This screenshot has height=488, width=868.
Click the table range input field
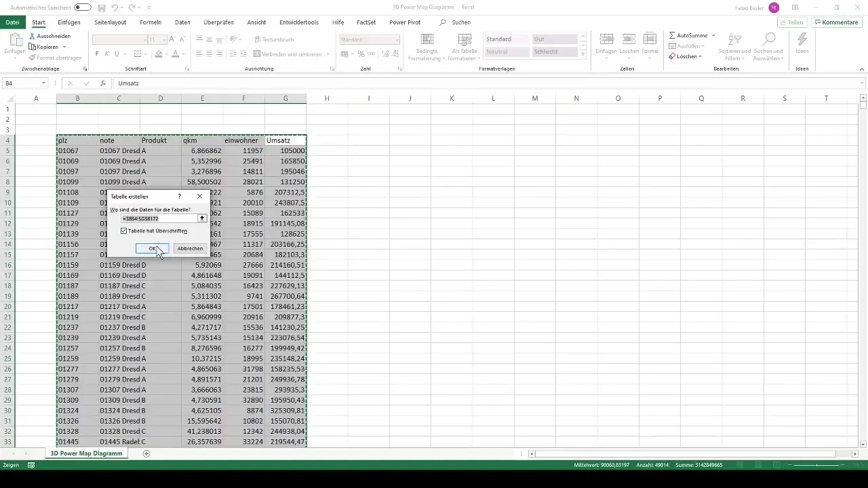coord(159,218)
